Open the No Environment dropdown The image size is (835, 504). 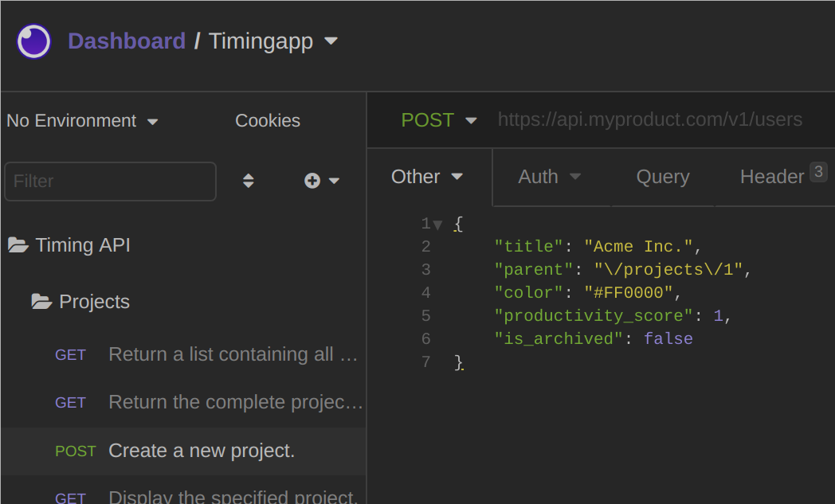(x=82, y=121)
